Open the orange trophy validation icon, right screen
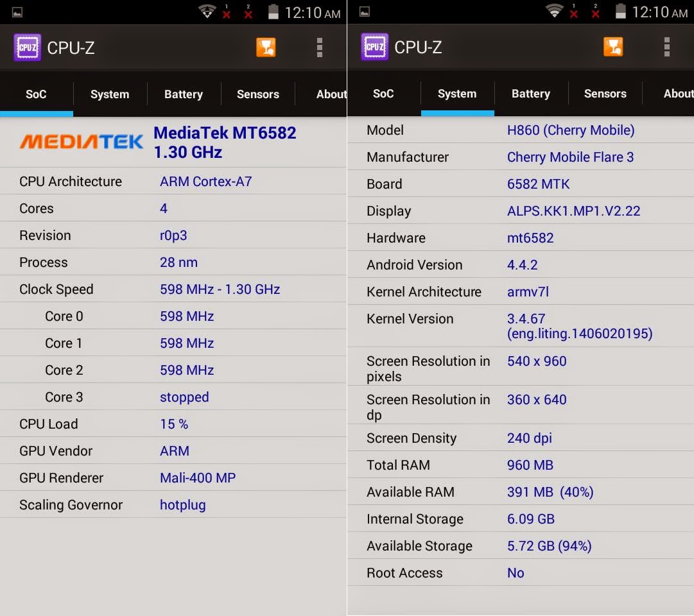 [x=613, y=47]
